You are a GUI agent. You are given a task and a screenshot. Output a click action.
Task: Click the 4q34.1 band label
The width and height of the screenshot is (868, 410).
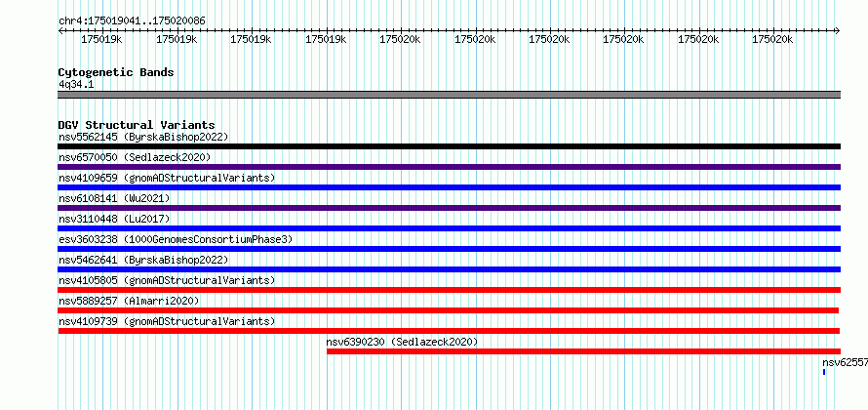[76, 84]
